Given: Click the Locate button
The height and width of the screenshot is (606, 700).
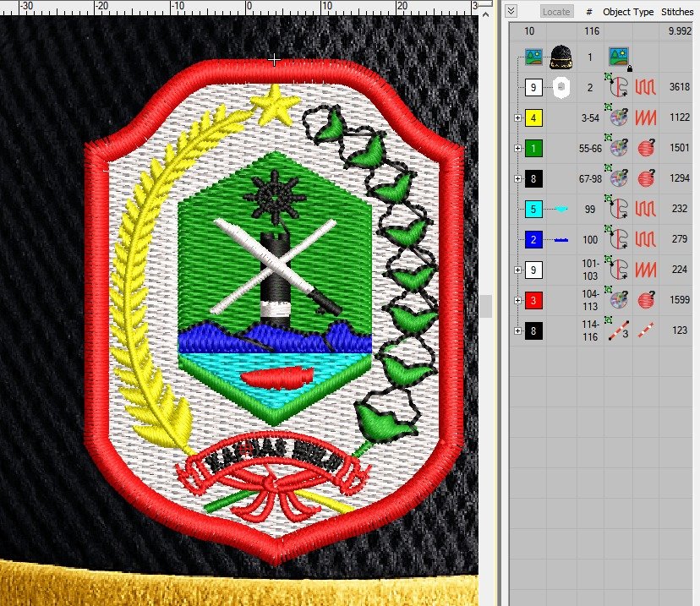Looking at the screenshot, I should coord(556,12).
